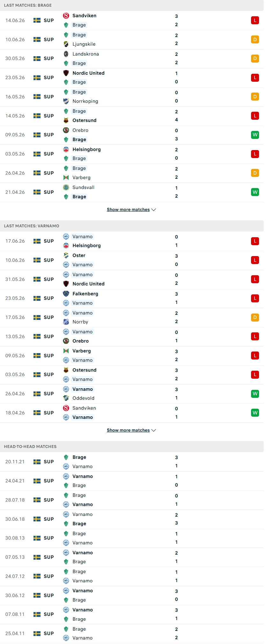Click the Sandviken team logo in Brage matches
This screenshot has width=267, height=644.
click(66, 16)
